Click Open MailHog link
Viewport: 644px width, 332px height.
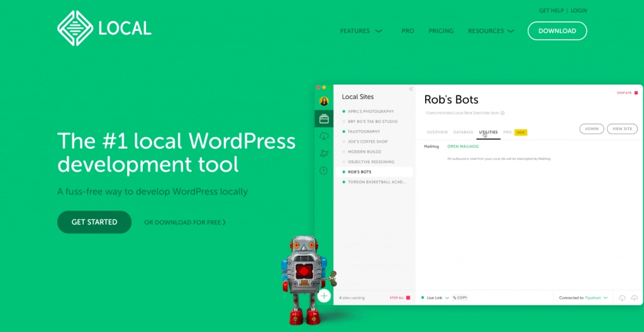tap(463, 147)
